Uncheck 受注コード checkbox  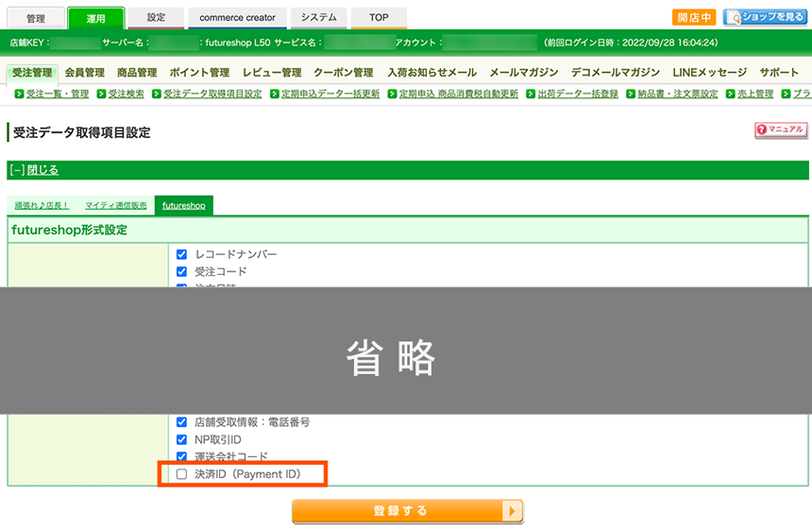[x=182, y=271]
